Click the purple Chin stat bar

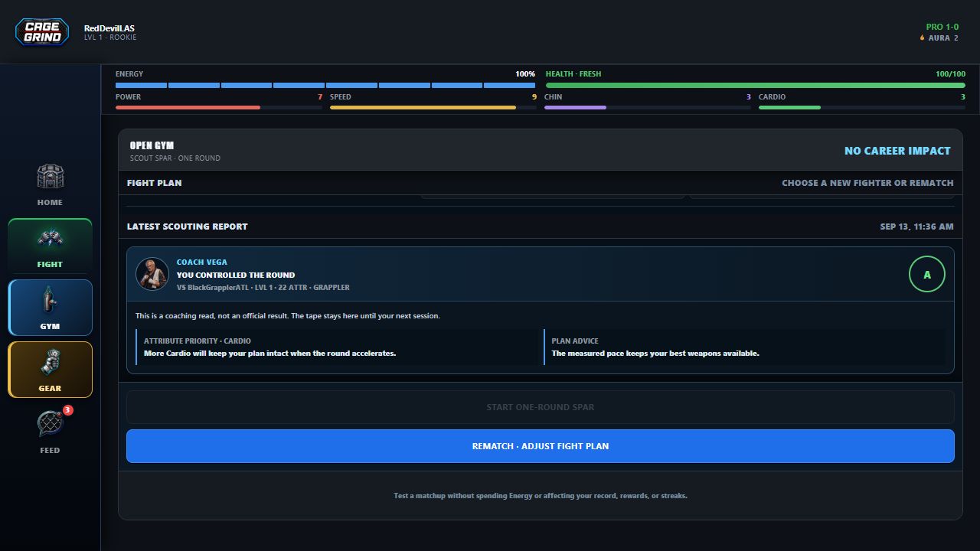[648, 108]
